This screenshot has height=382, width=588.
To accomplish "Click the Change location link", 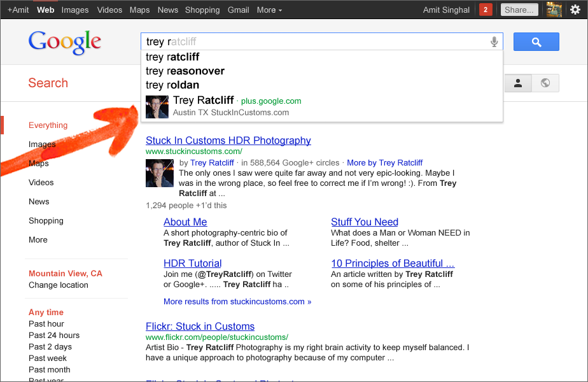I will [59, 285].
